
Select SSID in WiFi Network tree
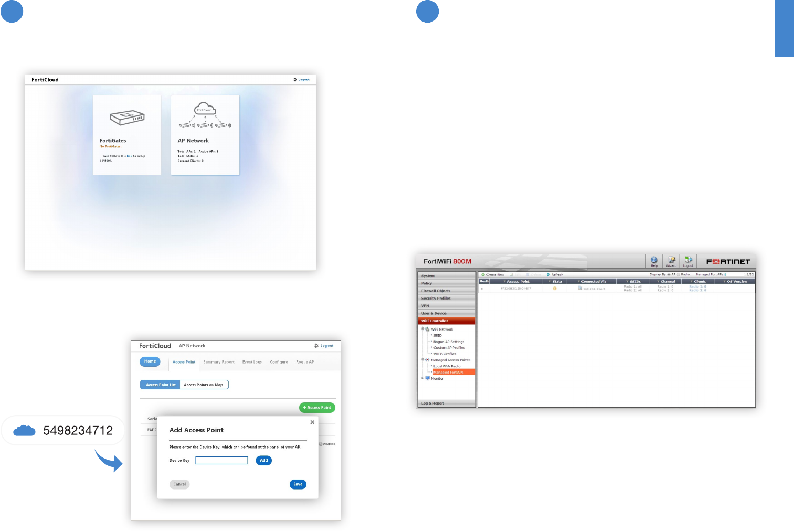pos(438,335)
